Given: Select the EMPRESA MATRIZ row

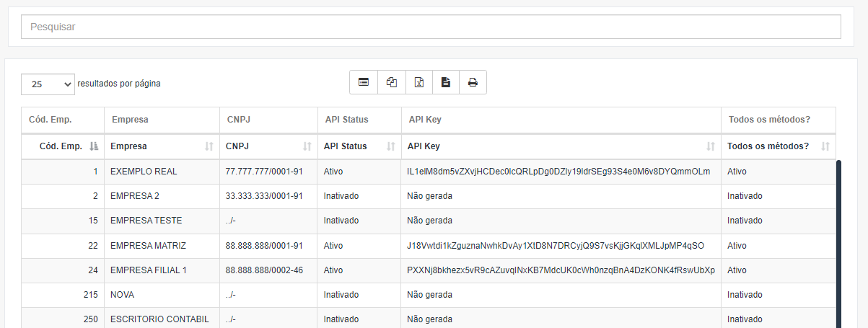Looking at the screenshot, I should [x=428, y=246].
